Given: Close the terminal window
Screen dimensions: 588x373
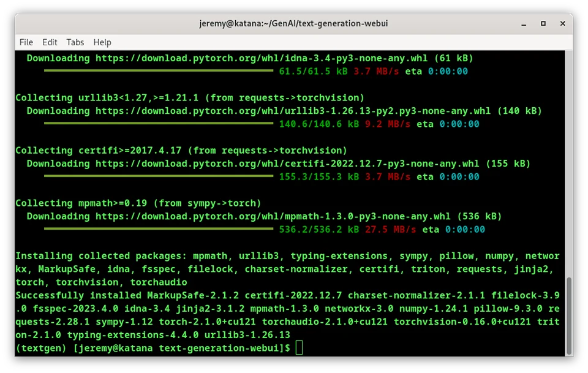Looking at the screenshot, I should 562,24.
